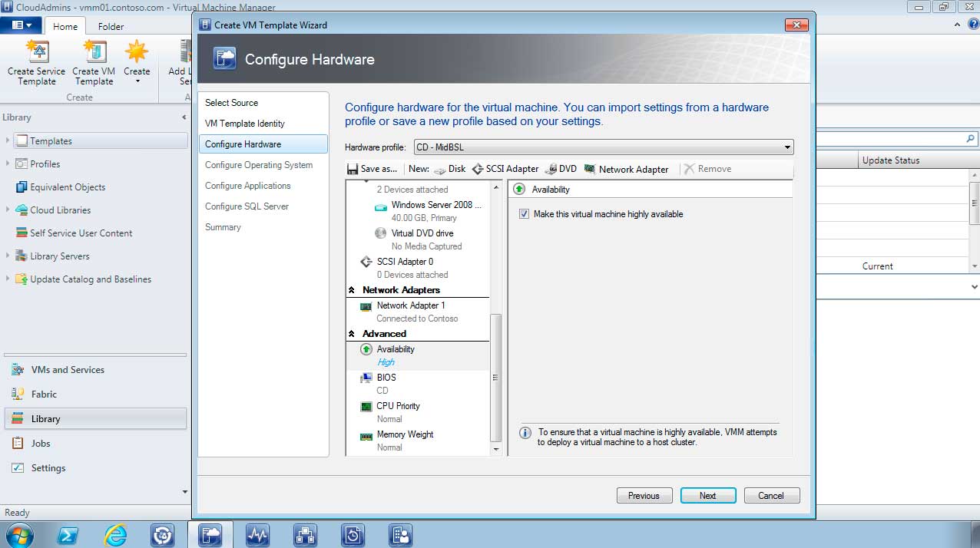Click the Previous button
This screenshot has width=980, height=548.
click(644, 496)
